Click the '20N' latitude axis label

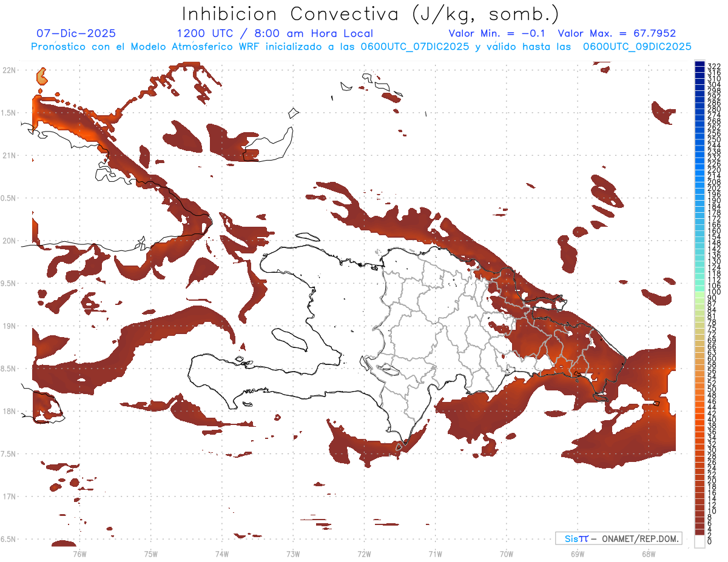8,241
